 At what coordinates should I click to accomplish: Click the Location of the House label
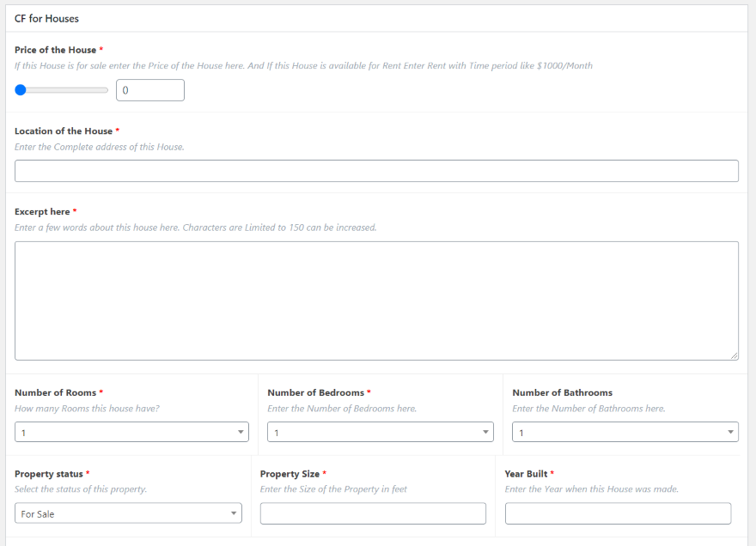64,131
